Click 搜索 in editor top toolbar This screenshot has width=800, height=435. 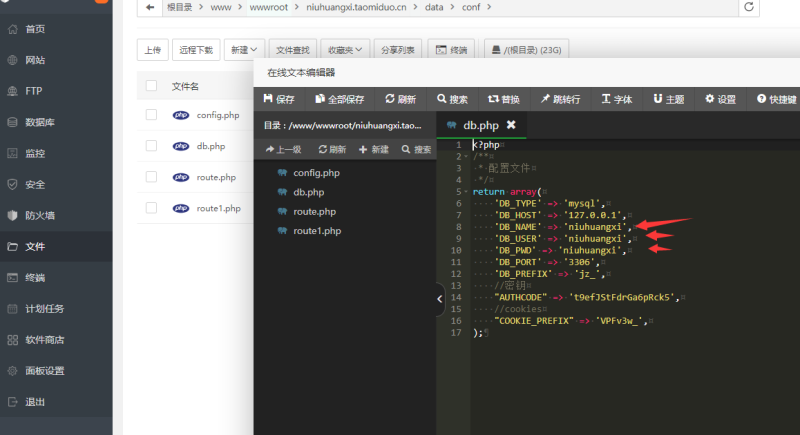tap(452, 99)
